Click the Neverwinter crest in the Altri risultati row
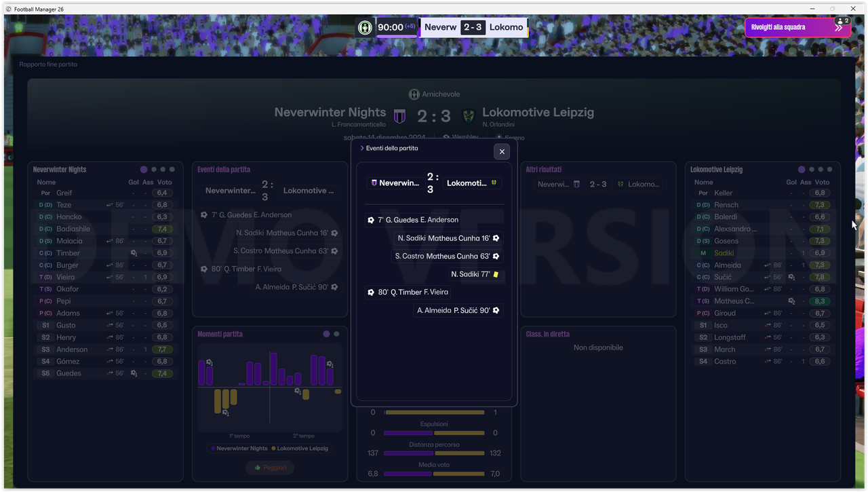This screenshot has height=492, width=868. pyautogui.click(x=577, y=184)
